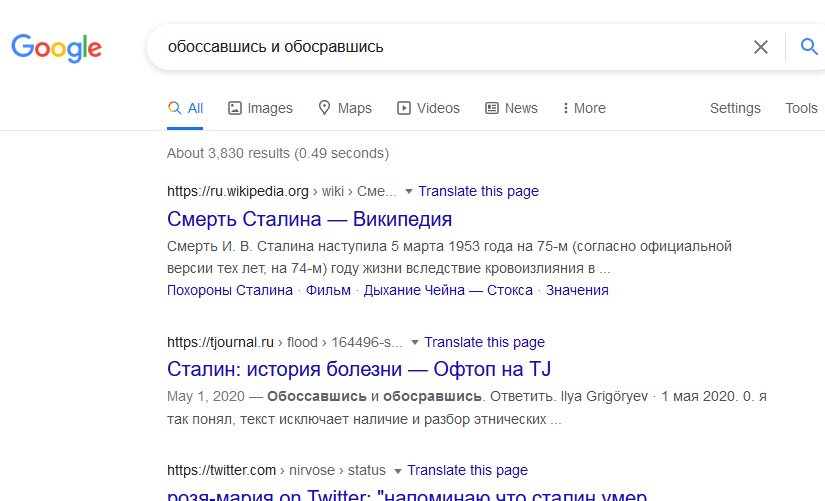Image resolution: width=825 pixels, height=501 pixels.
Task: Open the Смерть Сталина — Википедия result
Action: coord(309,219)
